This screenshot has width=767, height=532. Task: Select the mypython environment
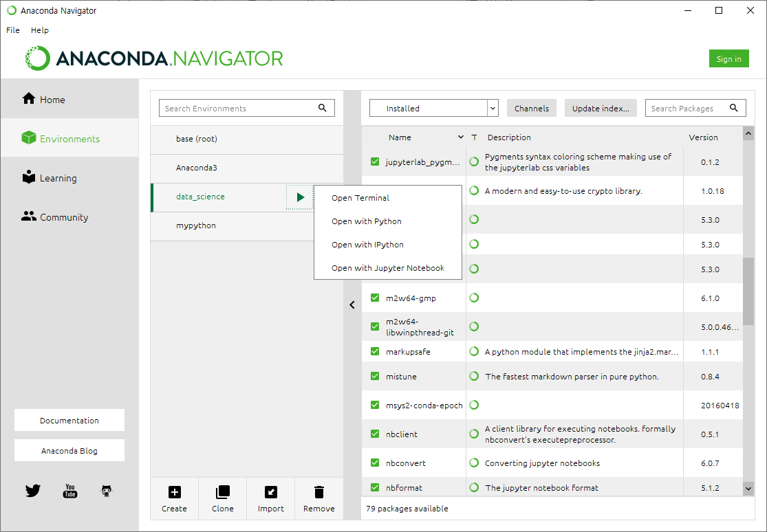(232, 225)
